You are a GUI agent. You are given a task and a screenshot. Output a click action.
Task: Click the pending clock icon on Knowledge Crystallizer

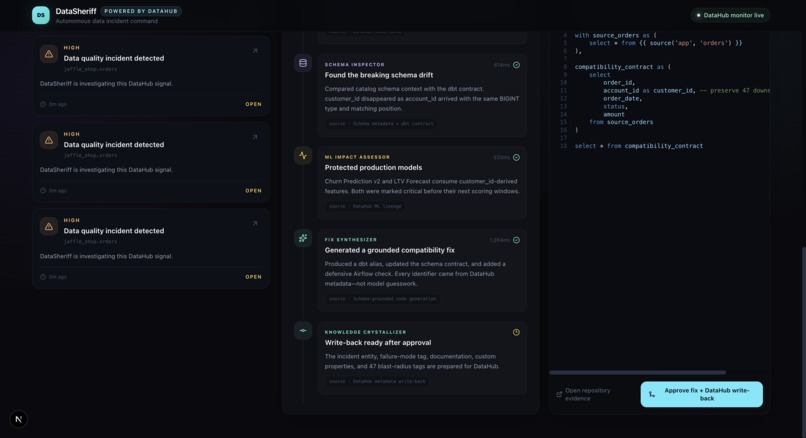pos(516,332)
